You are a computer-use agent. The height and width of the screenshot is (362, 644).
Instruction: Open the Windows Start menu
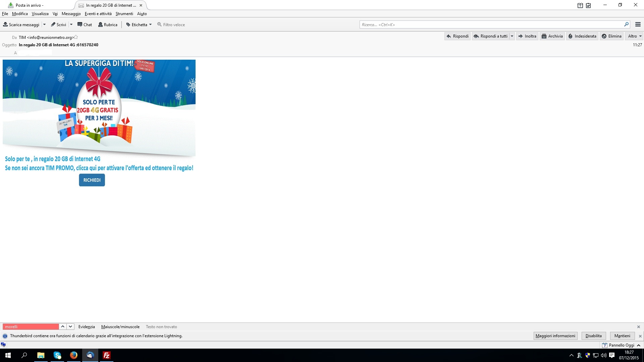8,355
